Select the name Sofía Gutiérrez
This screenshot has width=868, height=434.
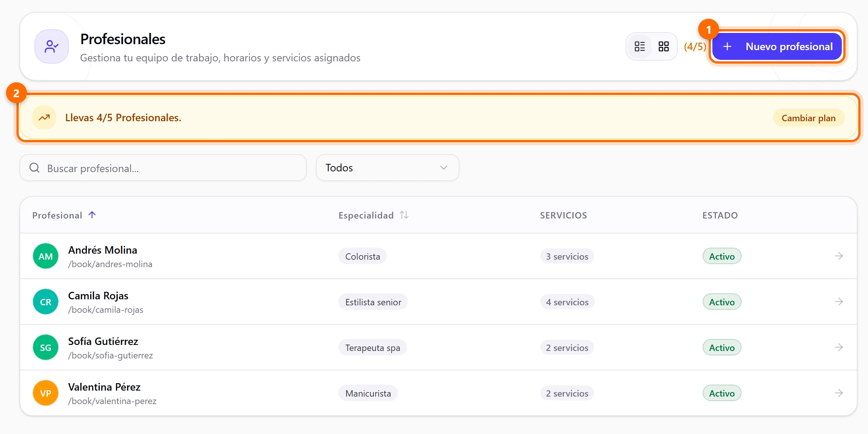(x=103, y=341)
